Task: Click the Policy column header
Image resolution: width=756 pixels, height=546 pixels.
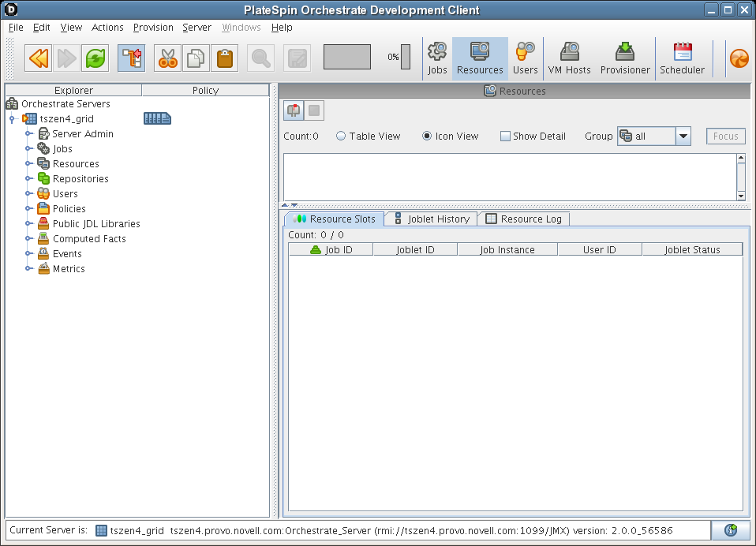Action: tap(205, 90)
